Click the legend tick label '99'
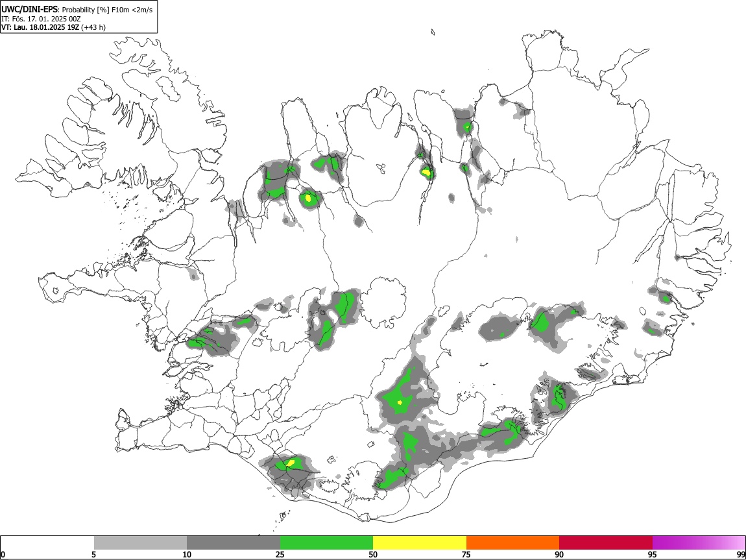746x560 pixels. 741,555
